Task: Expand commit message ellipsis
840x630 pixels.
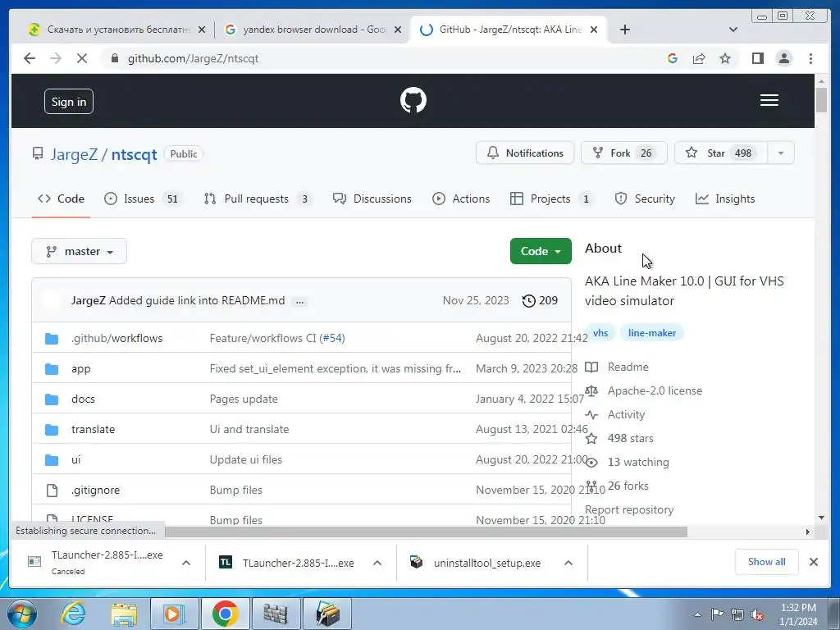Action: tap(299, 302)
